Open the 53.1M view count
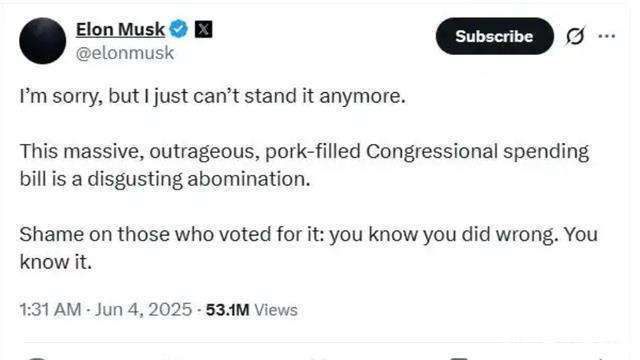Viewport: 640px width, 360px height. click(227, 310)
